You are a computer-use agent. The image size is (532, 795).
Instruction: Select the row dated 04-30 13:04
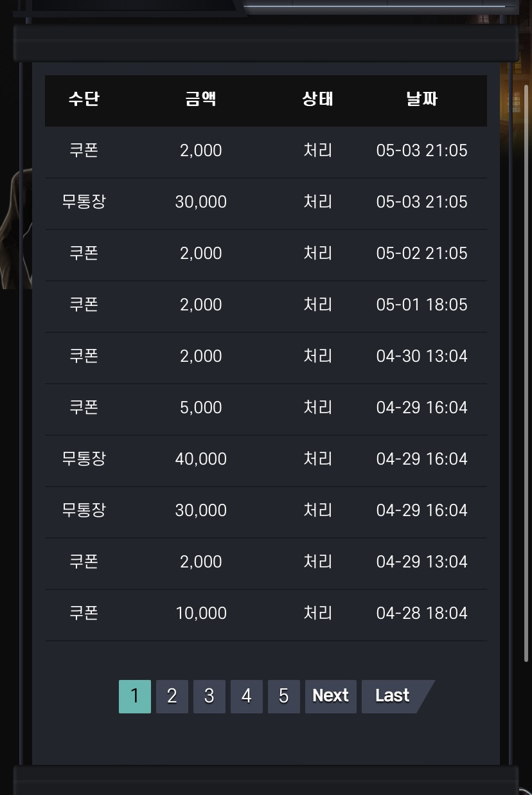coord(266,357)
